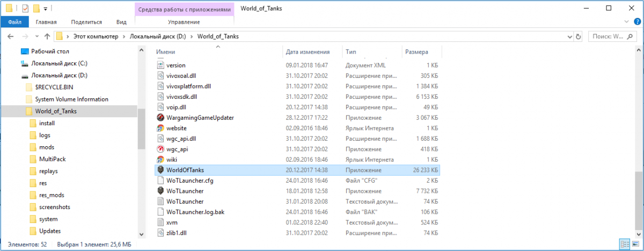This screenshot has width=644, height=251.
Task: Open the Файл menu
Action: tap(14, 22)
